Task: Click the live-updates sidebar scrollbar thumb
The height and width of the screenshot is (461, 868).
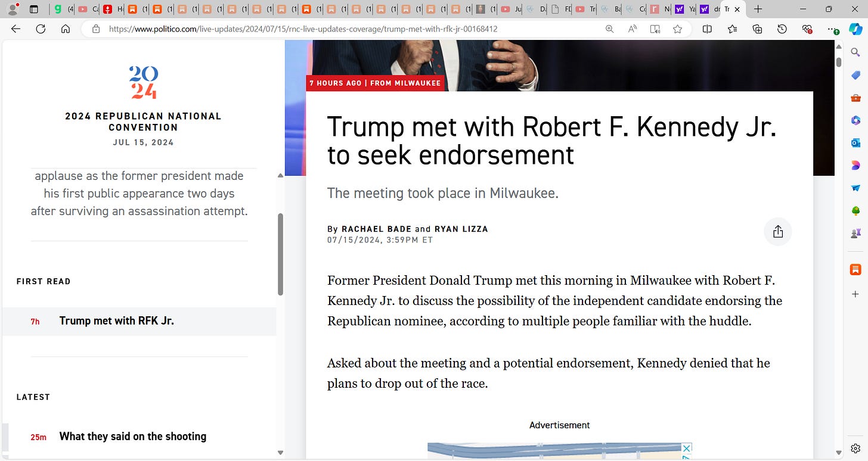Action: [280, 254]
